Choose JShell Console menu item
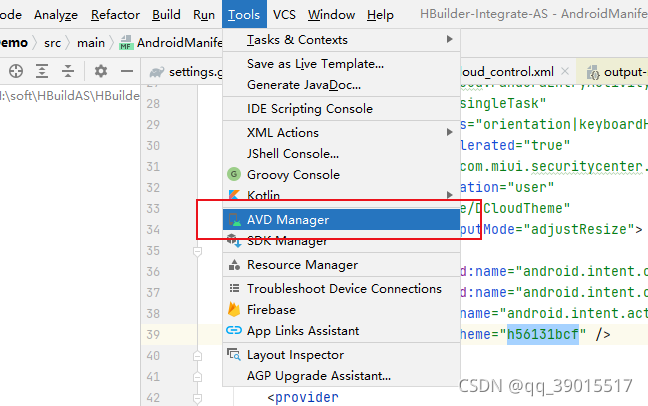 pyautogui.click(x=341, y=154)
